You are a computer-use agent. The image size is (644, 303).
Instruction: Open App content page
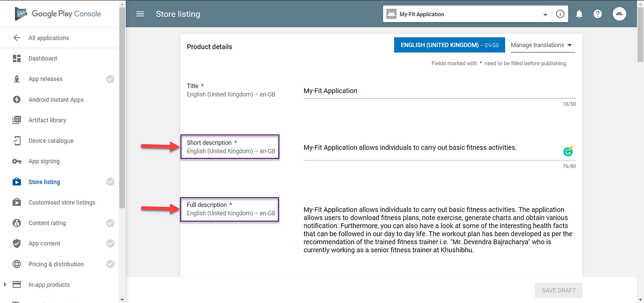pyautogui.click(x=45, y=244)
